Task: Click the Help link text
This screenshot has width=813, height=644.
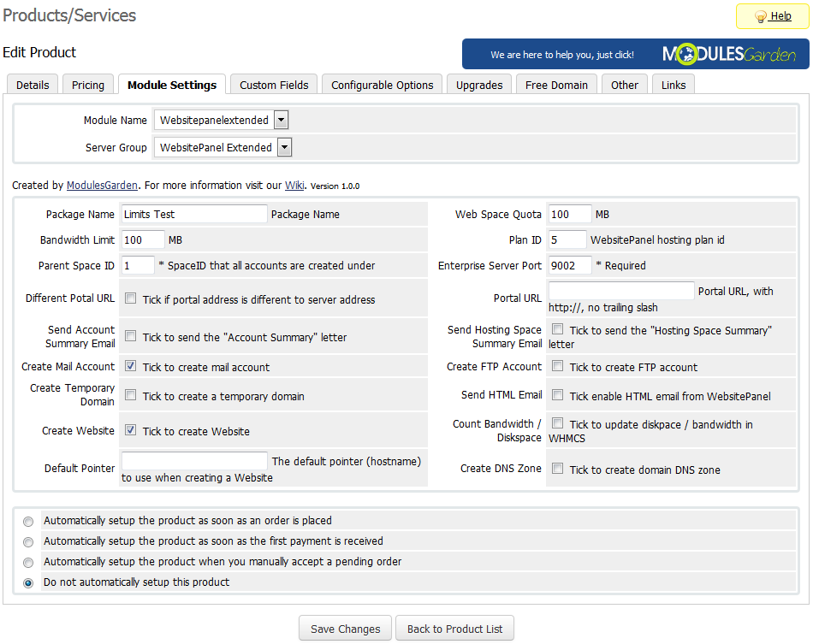Action: (780, 16)
